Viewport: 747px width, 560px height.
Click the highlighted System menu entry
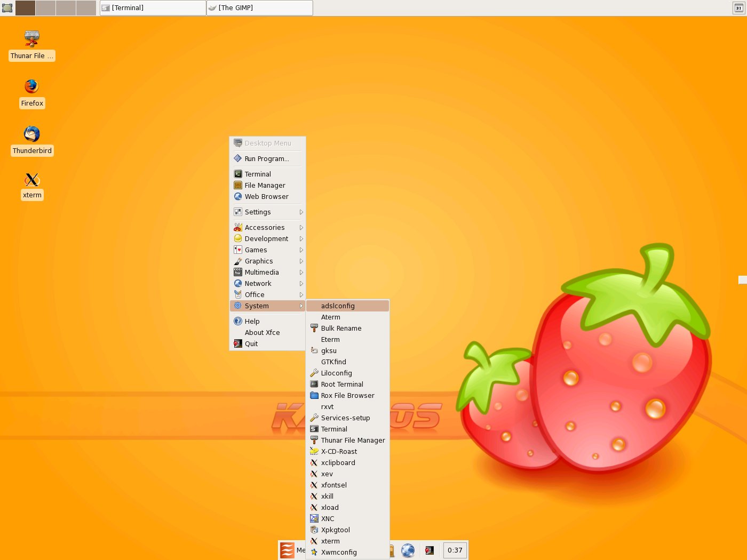(x=267, y=306)
